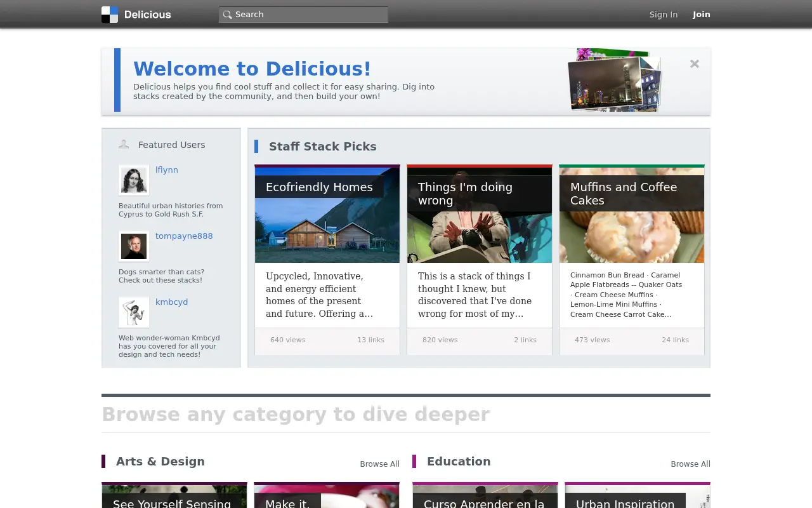The width and height of the screenshot is (812, 508).
Task: Open tompayne888's avatar picture
Action: click(x=134, y=246)
